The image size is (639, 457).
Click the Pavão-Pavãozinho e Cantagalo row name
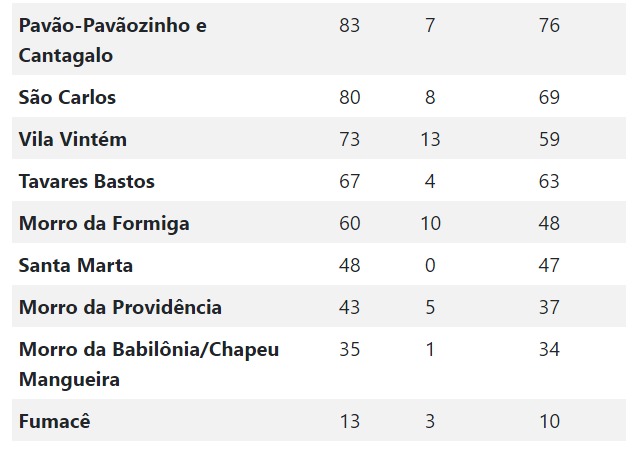pyautogui.click(x=112, y=40)
